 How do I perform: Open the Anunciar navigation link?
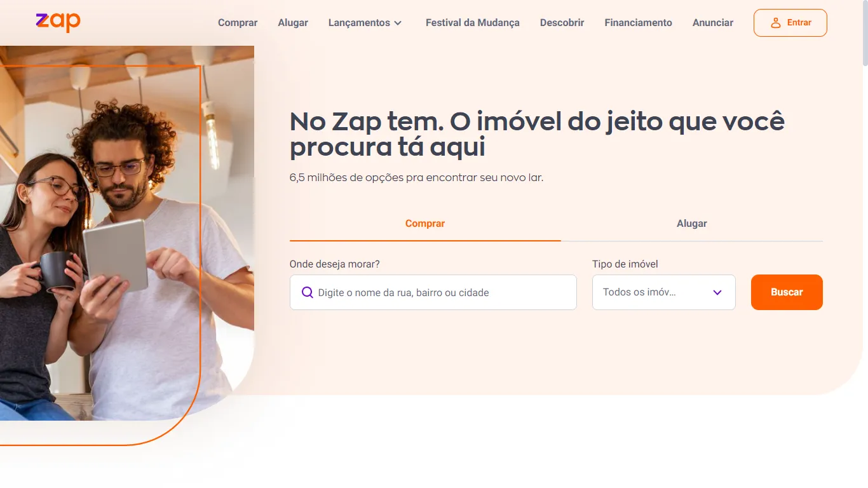click(713, 23)
